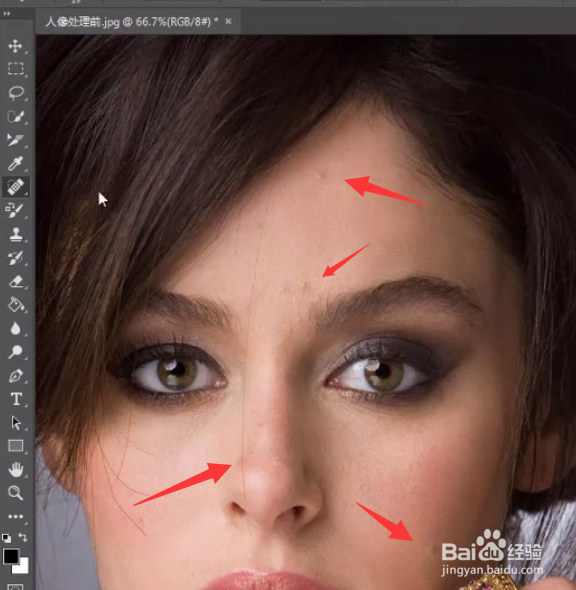
Task: Reset default foreground and background colors
Action: point(6,538)
